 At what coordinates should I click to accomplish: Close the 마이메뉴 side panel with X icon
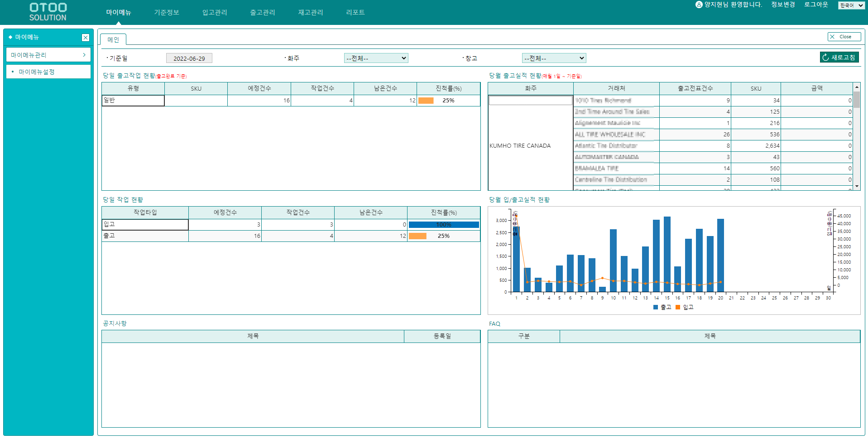(85, 38)
